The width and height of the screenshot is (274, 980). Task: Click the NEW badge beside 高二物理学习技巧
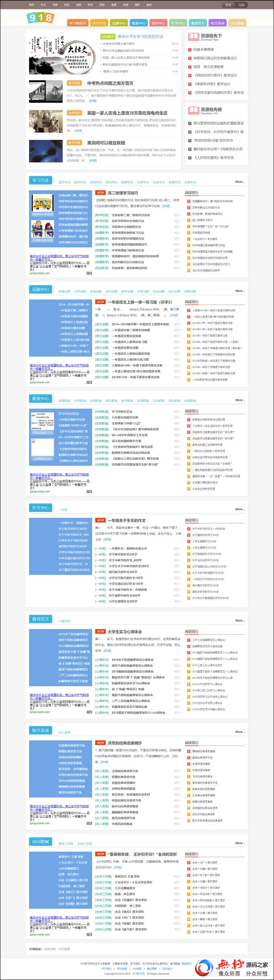tap(100, 192)
